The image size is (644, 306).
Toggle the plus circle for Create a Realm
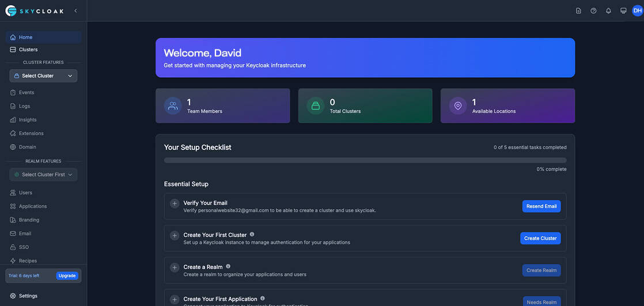pos(175,267)
